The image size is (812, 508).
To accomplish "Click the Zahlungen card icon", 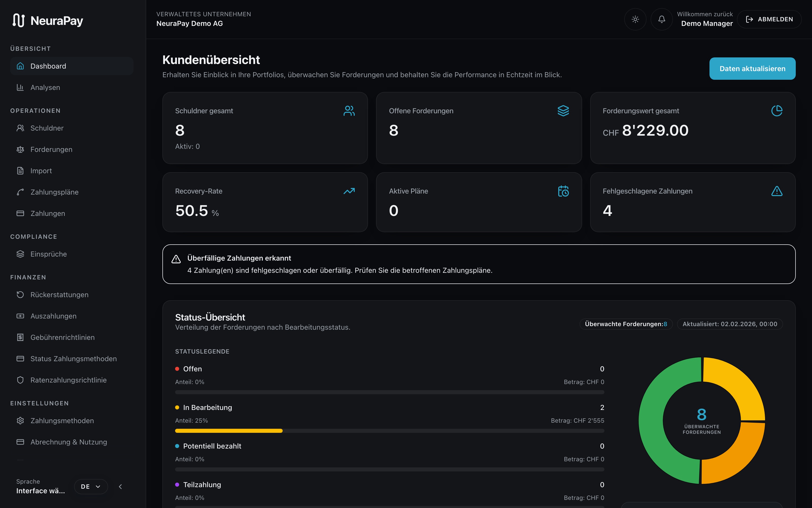I will 21,213.
